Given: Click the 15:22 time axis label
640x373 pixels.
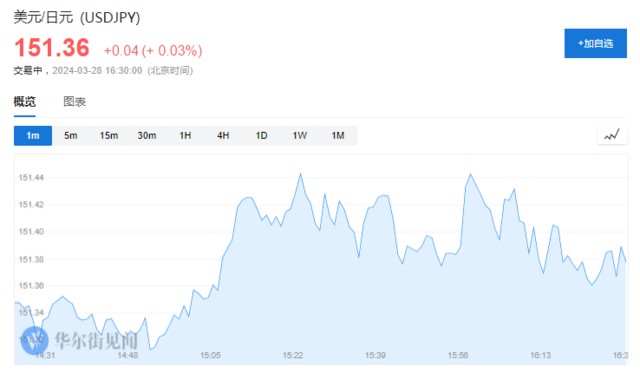Looking at the screenshot, I should coord(293,355).
